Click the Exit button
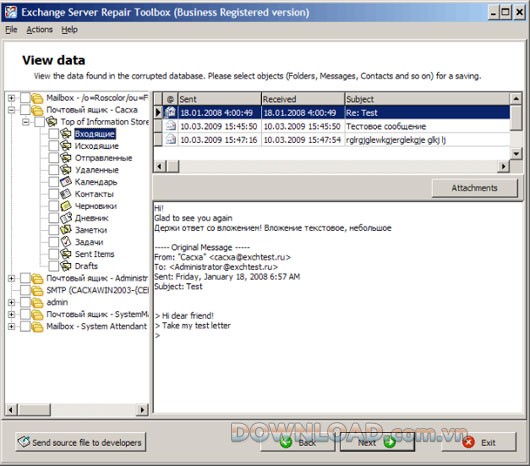This screenshot has height=466, width=530. tap(479, 442)
